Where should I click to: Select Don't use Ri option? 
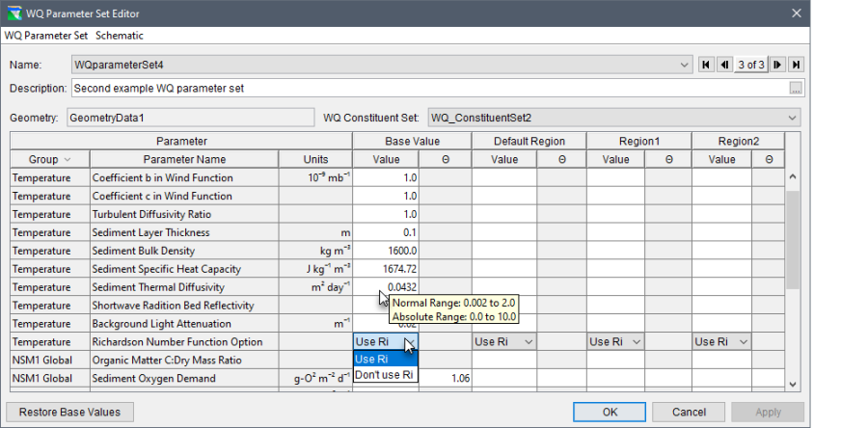[x=386, y=374]
